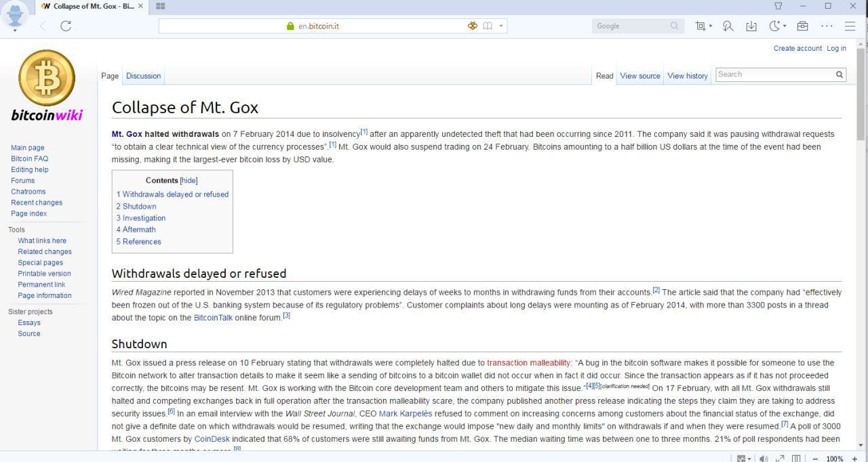Open Bitcoin FAQ in sidebar
This screenshot has height=462, width=868.
tap(29, 159)
